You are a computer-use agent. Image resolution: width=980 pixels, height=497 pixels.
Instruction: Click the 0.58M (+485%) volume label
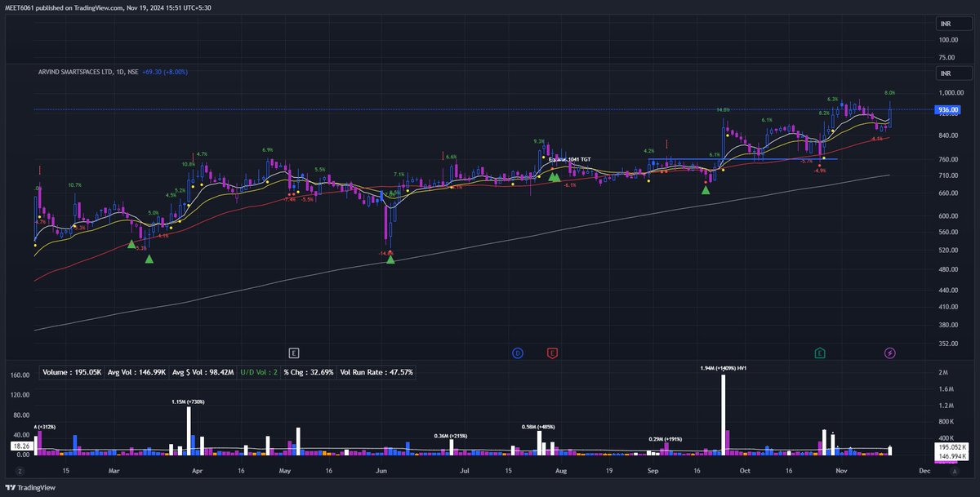coord(539,427)
